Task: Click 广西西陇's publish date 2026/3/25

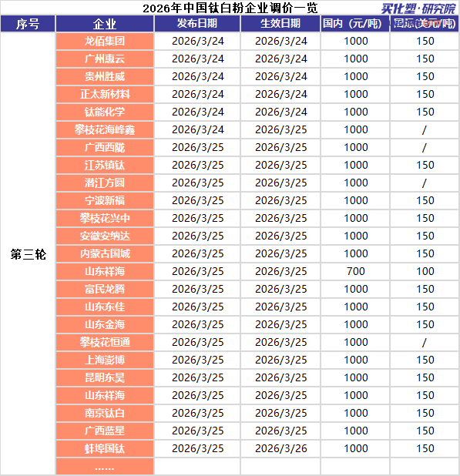Action: click(198, 148)
